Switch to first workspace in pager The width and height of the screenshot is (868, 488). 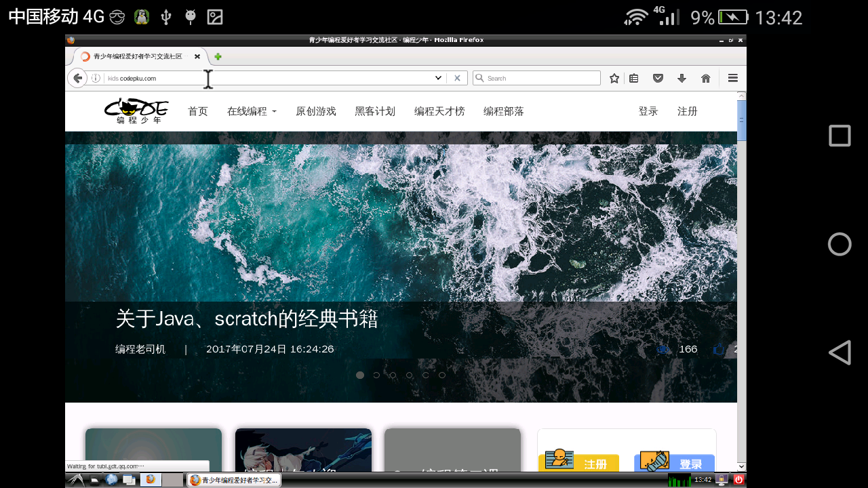[151, 480]
